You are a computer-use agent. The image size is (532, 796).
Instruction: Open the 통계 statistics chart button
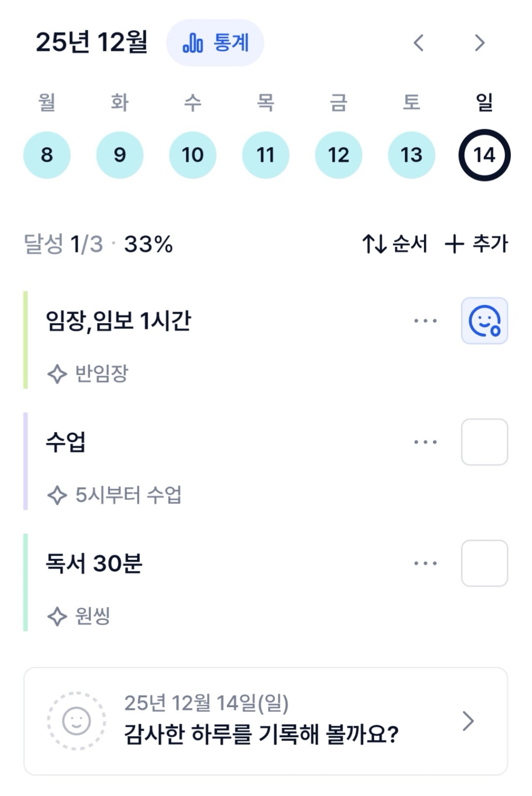tap(215, 43)
